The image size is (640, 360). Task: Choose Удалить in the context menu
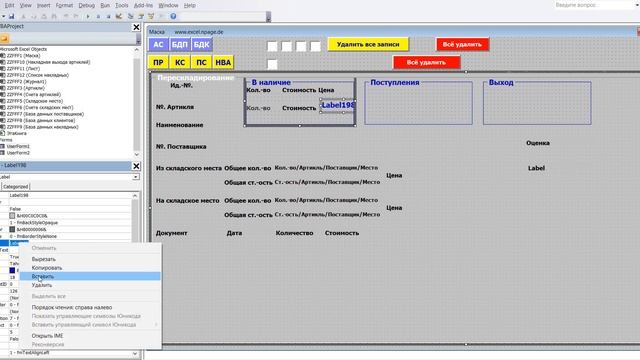[90, 285]
